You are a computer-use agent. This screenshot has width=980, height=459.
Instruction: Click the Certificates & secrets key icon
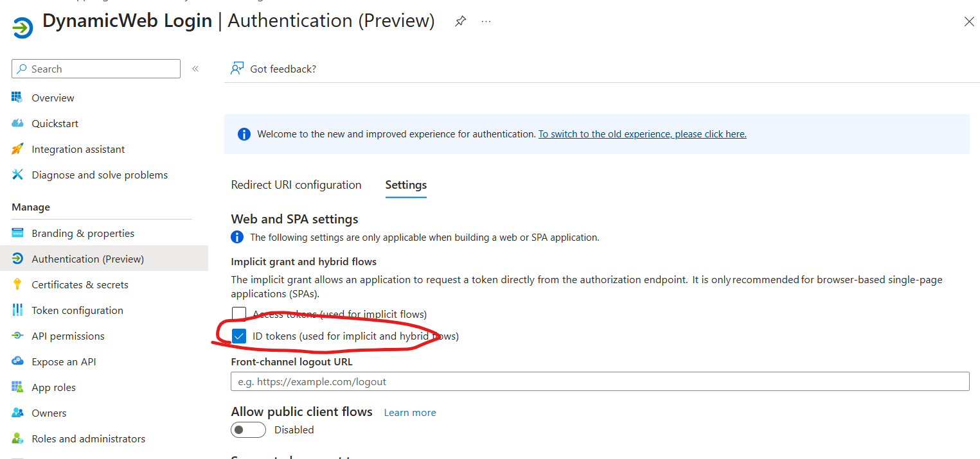[x=17, y=284]
